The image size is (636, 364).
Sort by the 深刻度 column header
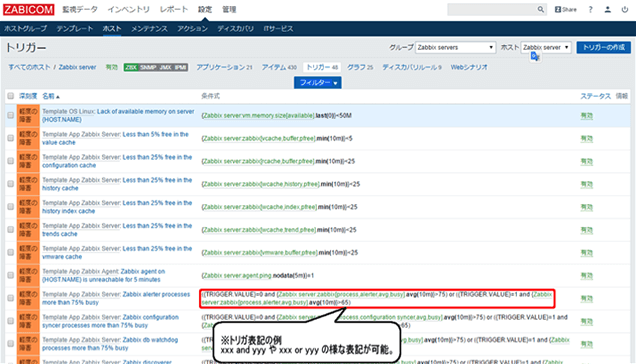28,96
